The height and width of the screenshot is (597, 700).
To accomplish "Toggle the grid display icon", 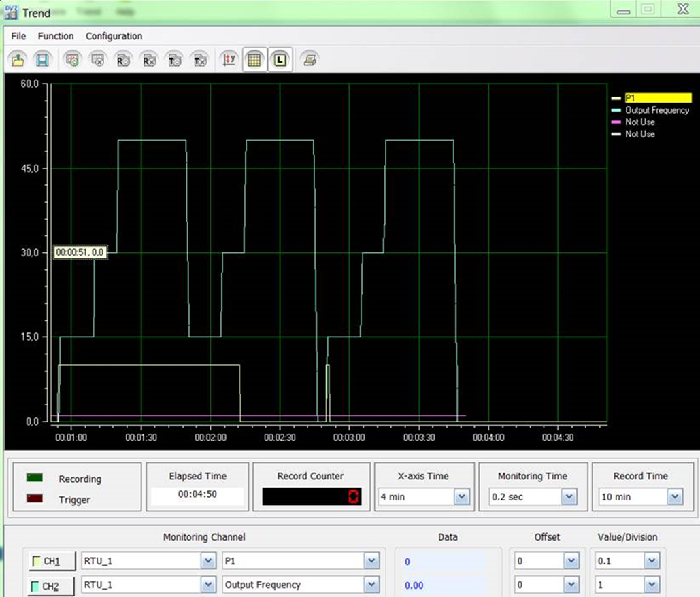I will click(x=254, y=59).
